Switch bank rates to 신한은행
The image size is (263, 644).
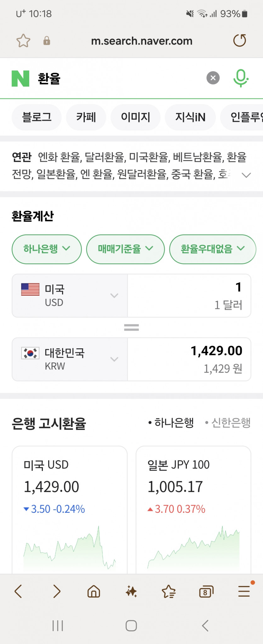click(228, 422)
